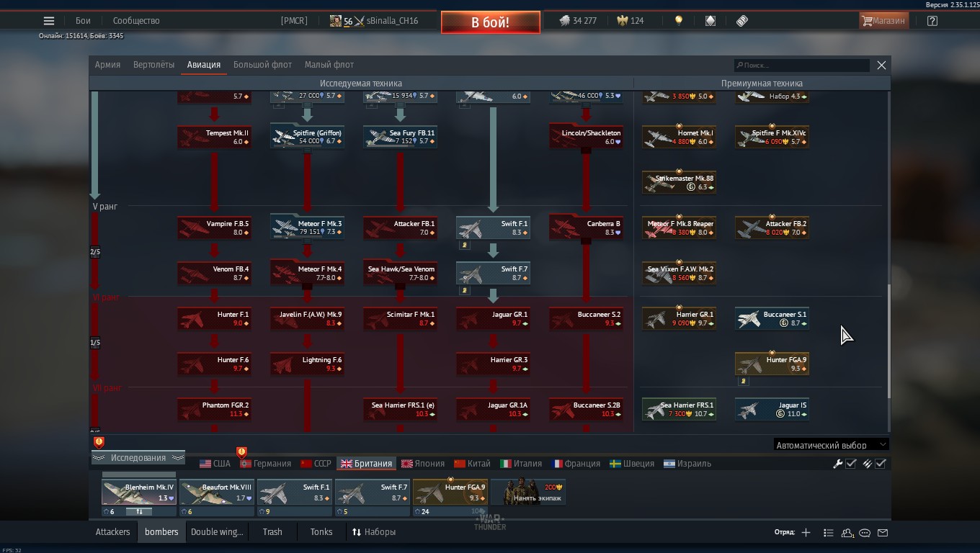Select the Германия nation flag

point(266,464)
